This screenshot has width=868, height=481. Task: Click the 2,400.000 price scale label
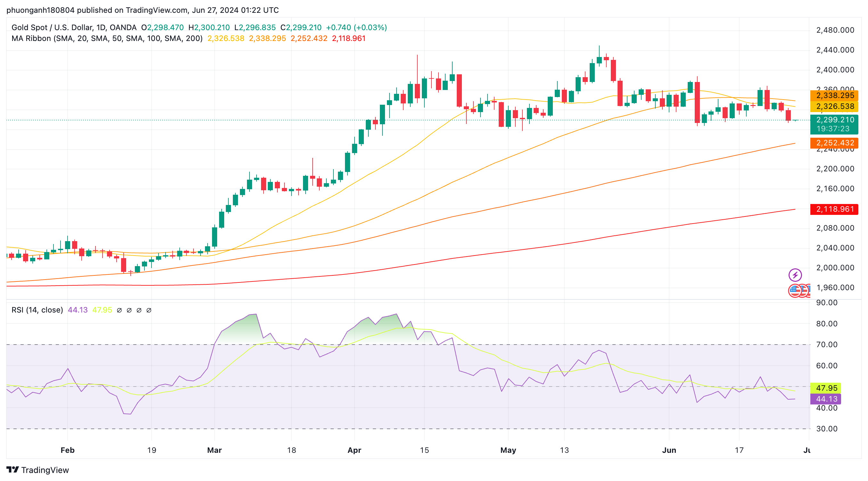pyautogui.click(x=835, y=70)
